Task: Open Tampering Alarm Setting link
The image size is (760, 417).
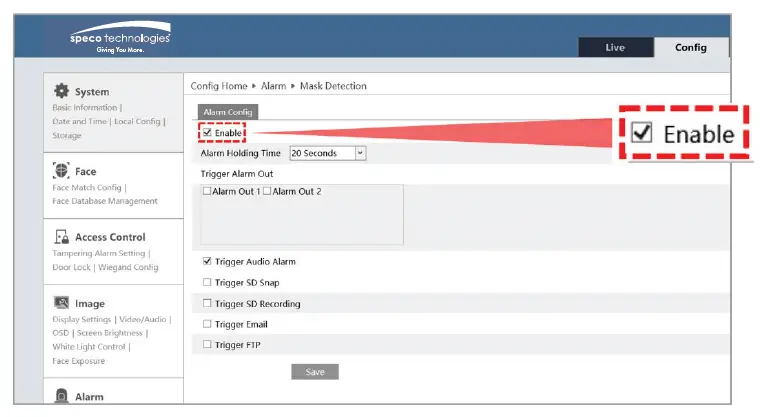Action: (x=99, y=253)
